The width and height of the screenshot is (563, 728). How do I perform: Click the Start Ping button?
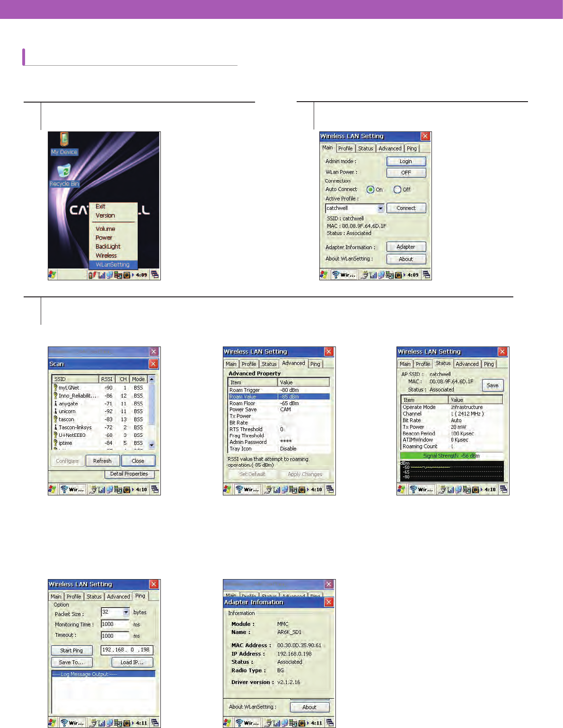point(71,650)
